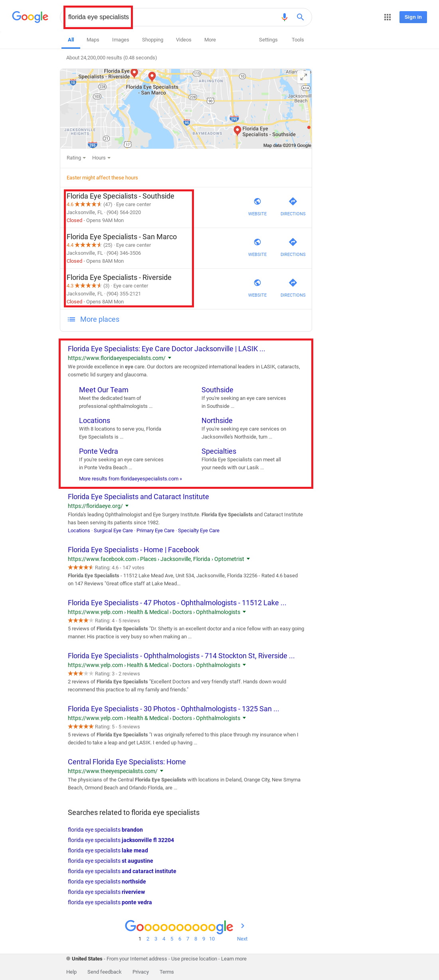439x980 pixels.
Task: Click the voice search microphone icon
Action: (284, 17)
